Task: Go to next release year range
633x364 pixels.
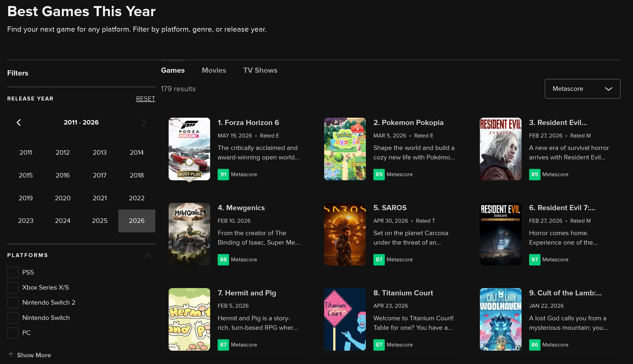Action: pyautogui.click(x=144, y=122)
